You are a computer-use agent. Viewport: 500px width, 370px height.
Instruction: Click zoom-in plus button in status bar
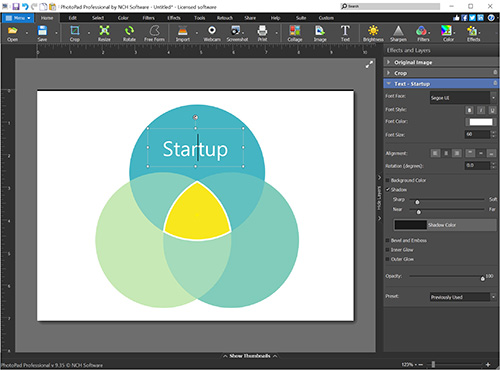(x=488, y=365)
